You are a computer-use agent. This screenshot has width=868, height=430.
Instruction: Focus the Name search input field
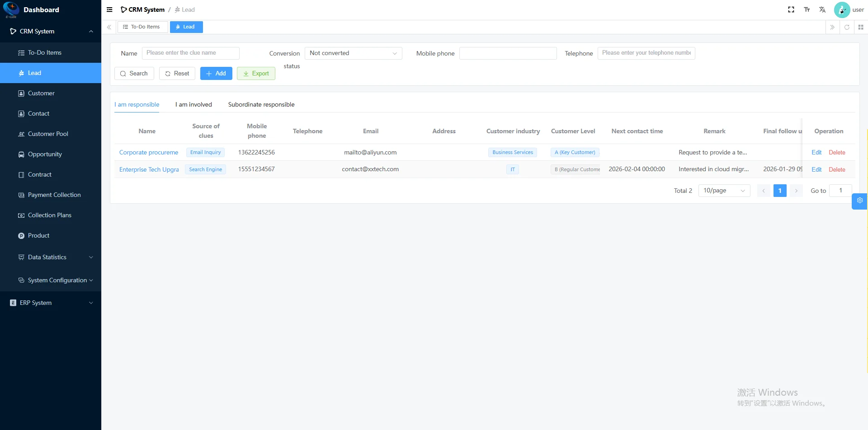pos(191,53)
